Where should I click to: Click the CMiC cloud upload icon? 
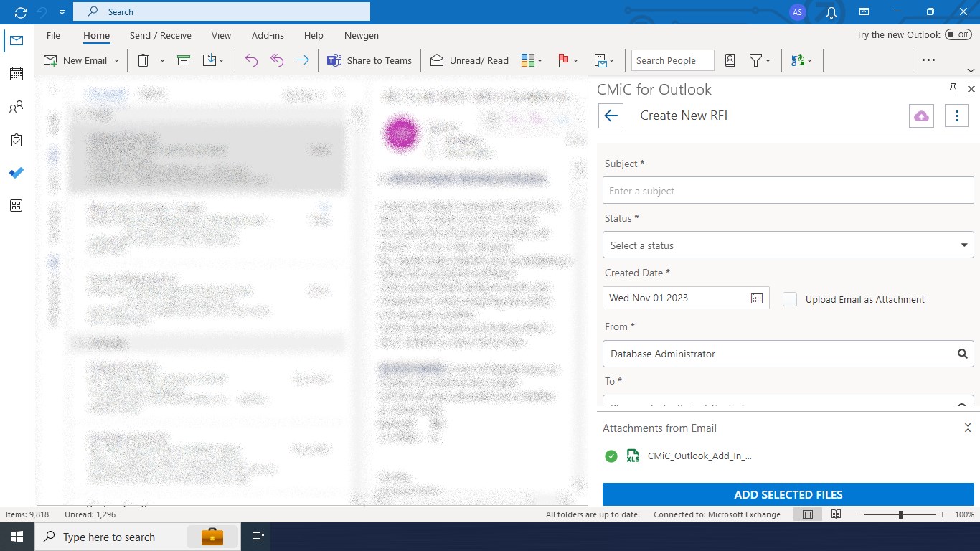922,116
